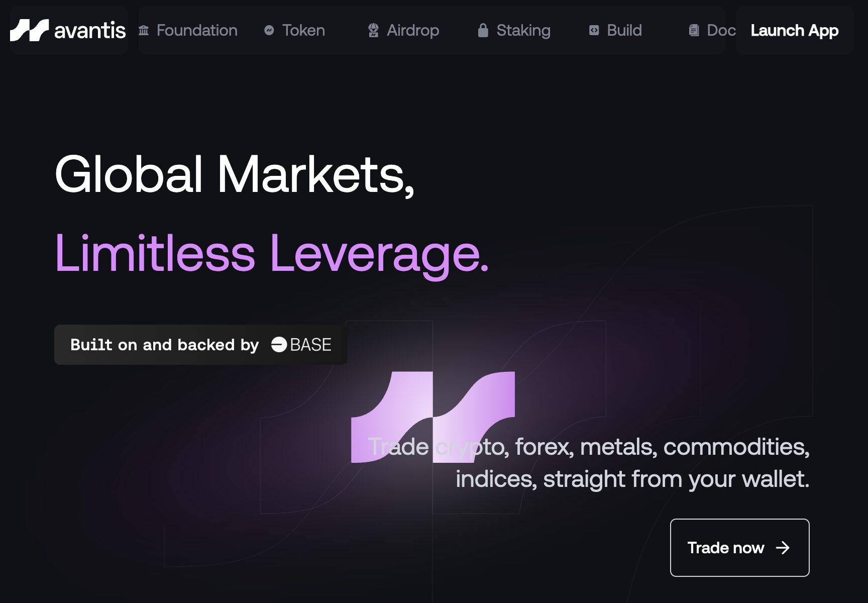
Task: Open the Foundation nav item
Action: [x=197, y=31]
